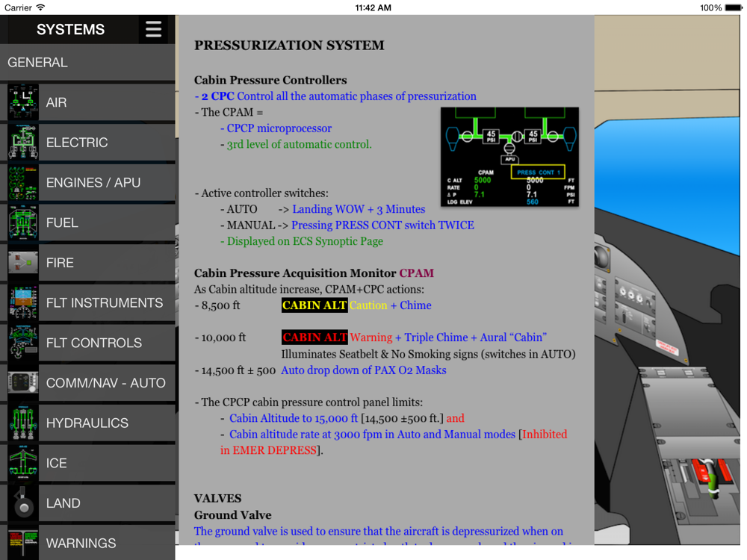The image size is (747, 560).
Task: Select the ELECTRIC system icon
Action: pyautogui.click(x=23, y=143)
